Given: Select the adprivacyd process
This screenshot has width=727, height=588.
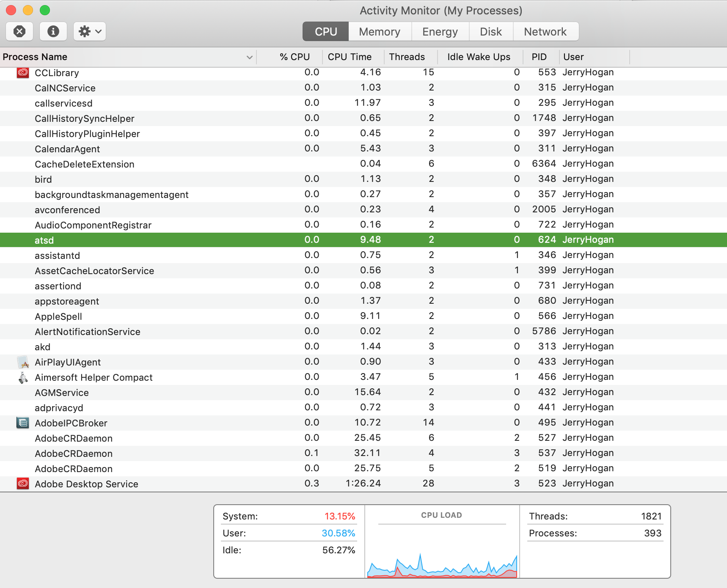Looking at the screenshot, I should pos(363,408).
